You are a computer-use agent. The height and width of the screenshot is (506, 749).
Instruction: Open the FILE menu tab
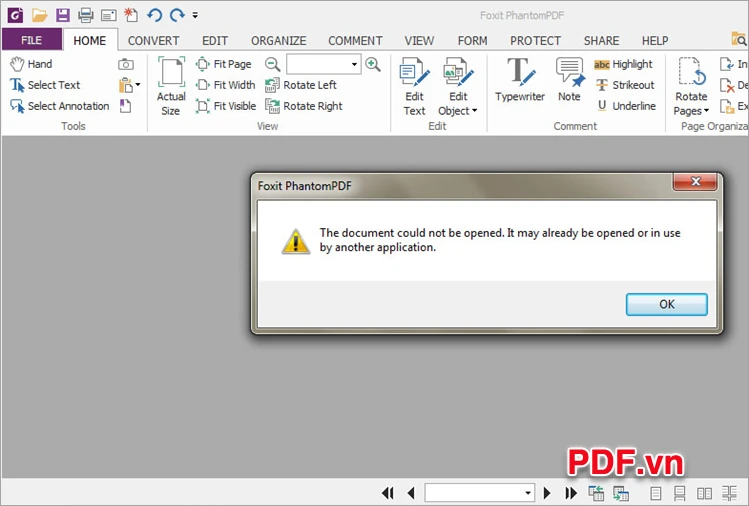(32, 40)
